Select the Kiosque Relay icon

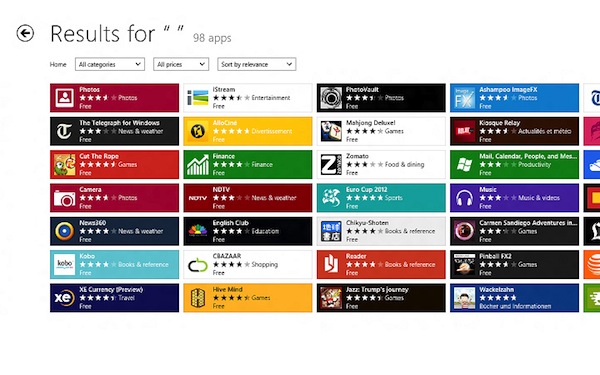[x=464, y=131]
